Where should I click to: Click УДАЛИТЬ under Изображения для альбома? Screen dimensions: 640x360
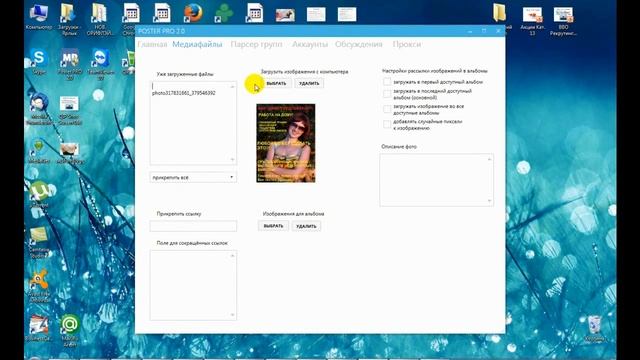(306, 226)
